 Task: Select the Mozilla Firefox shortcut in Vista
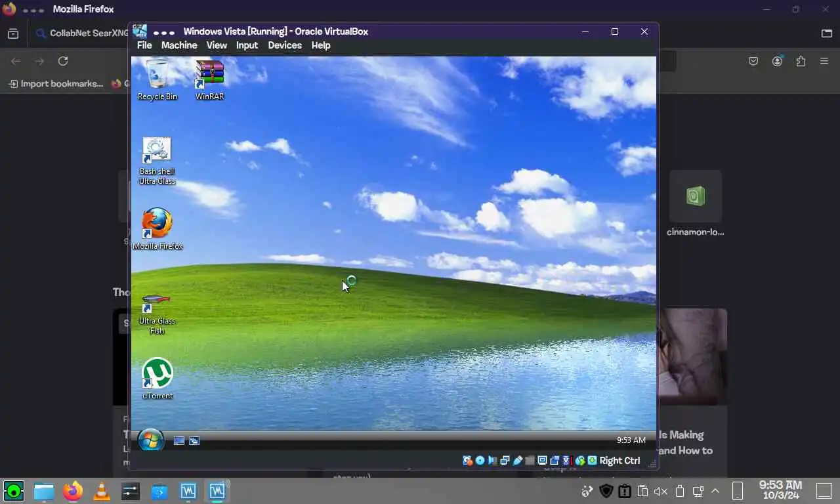[157, 229]
